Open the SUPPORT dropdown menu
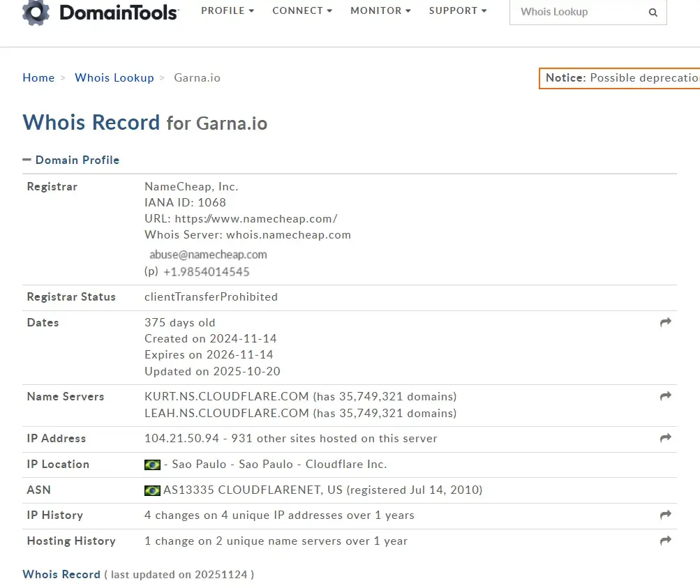Screen dimensions: 700x588 coord(458,10)
